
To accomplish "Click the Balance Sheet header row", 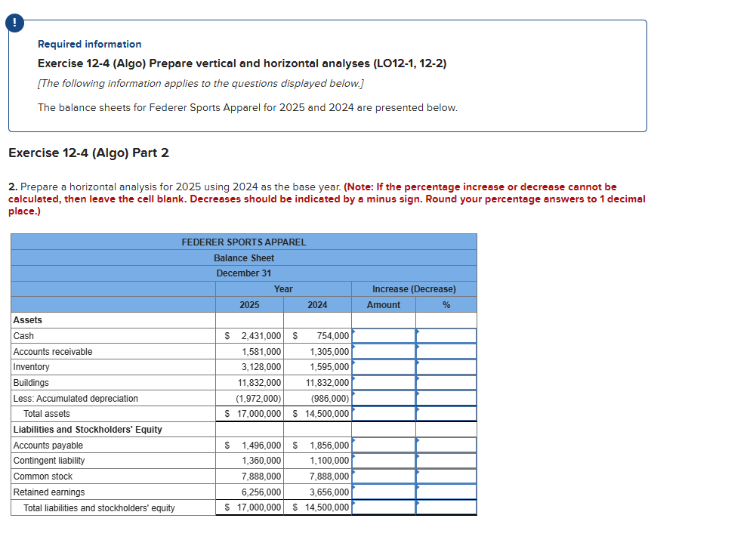I will pyautogui.click(x=243, y=258).
